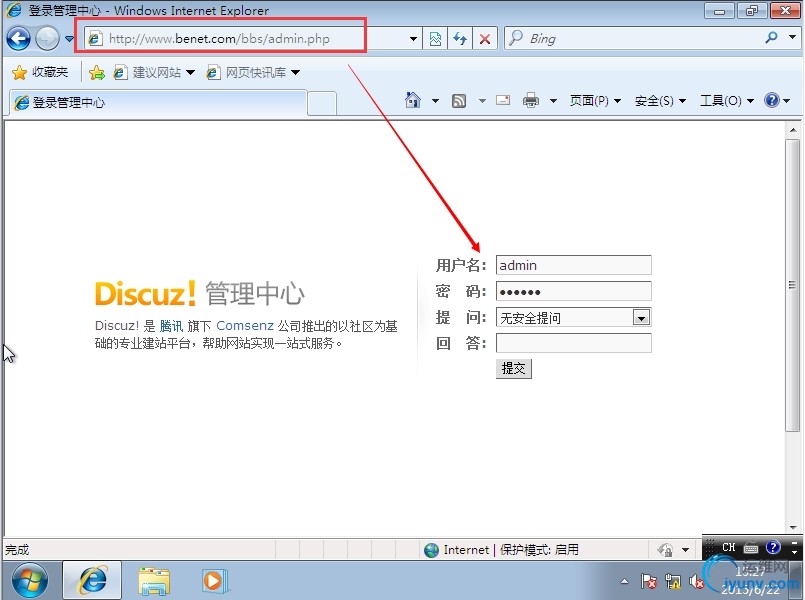This screenshot has height=600, width=805.
Task: Click the Internet Explorer taskbar icon
Action: (92, 580)
